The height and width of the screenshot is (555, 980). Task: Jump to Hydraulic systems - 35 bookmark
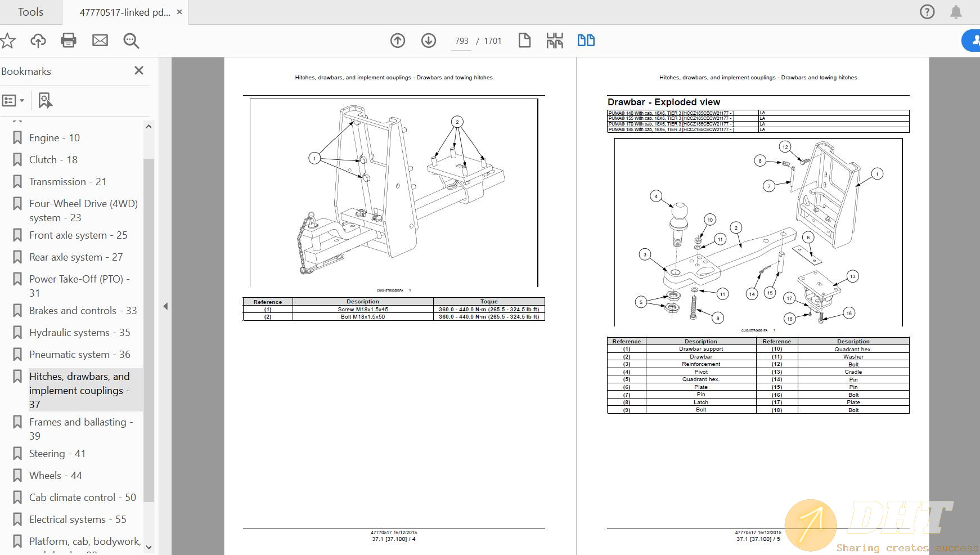[79, 333]
